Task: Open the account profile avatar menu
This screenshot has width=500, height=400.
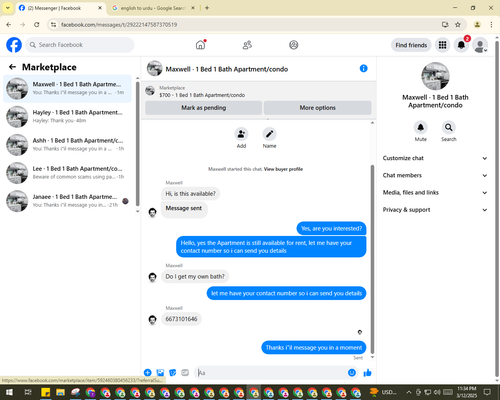Action: [480, 45]
